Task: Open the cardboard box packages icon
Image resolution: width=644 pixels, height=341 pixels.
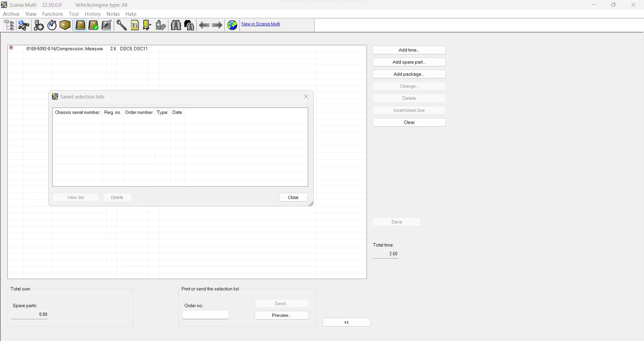Action: [65, 25]
